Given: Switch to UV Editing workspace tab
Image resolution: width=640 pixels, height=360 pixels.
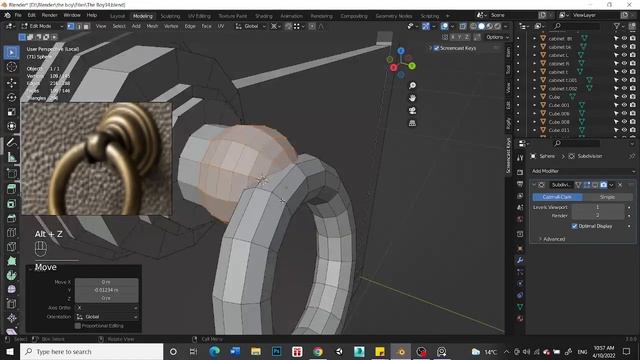Looking at the screenshot, I should click(199, 16).
